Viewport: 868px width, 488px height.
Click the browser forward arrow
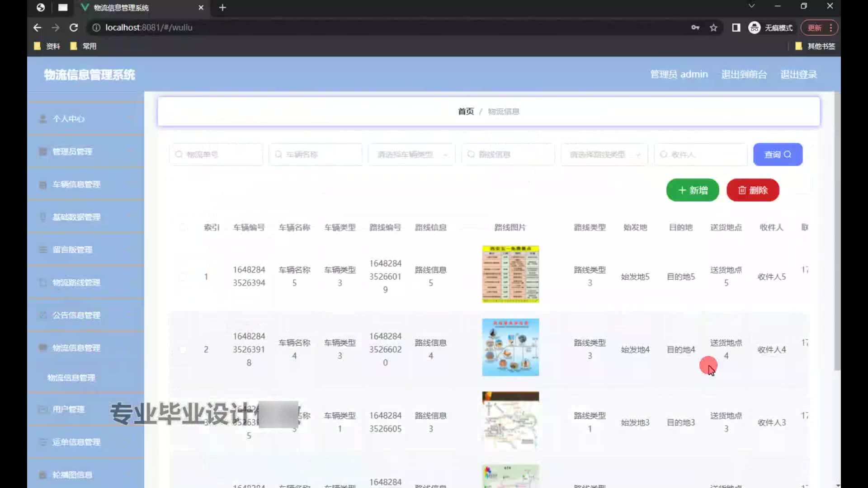point(55,28)
